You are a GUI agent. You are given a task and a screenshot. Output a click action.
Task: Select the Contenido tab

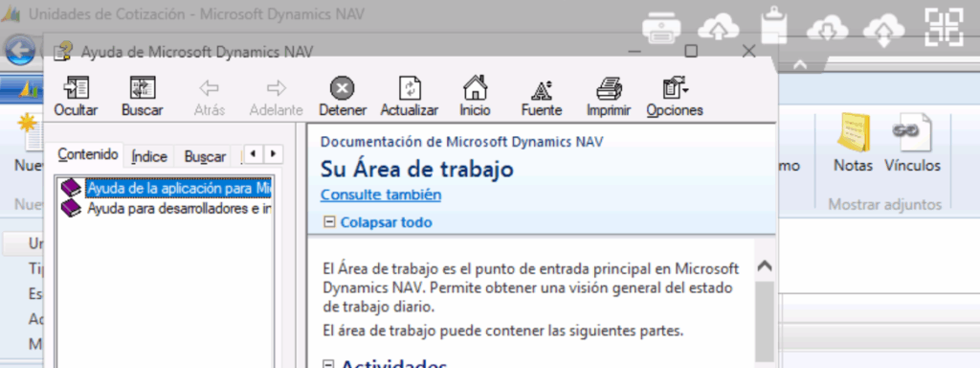click(87, 154)
